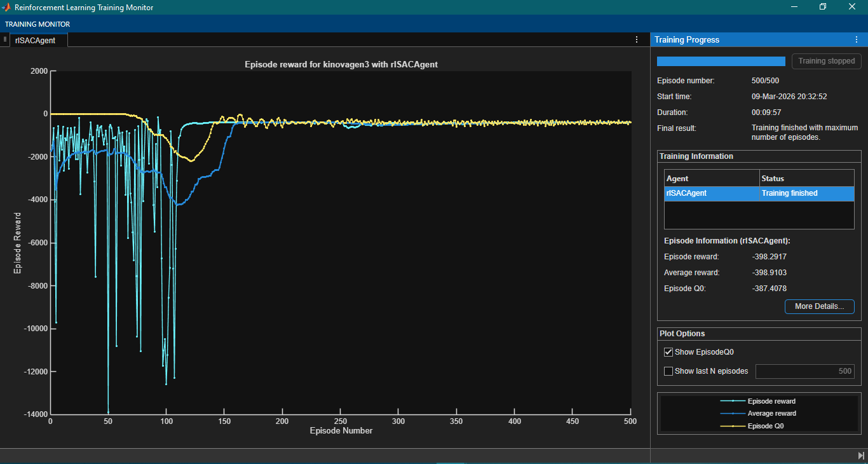
Task: Click the Episode Number x-axis label
Action: 341,430
